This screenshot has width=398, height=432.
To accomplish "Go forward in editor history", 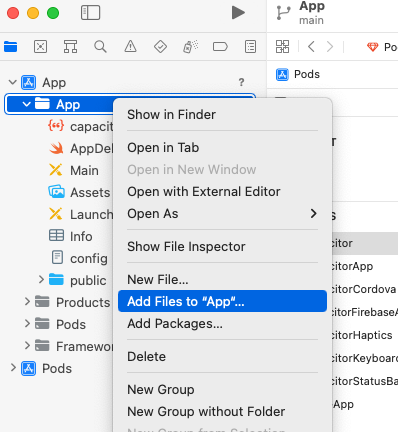I will click(330, 47).
